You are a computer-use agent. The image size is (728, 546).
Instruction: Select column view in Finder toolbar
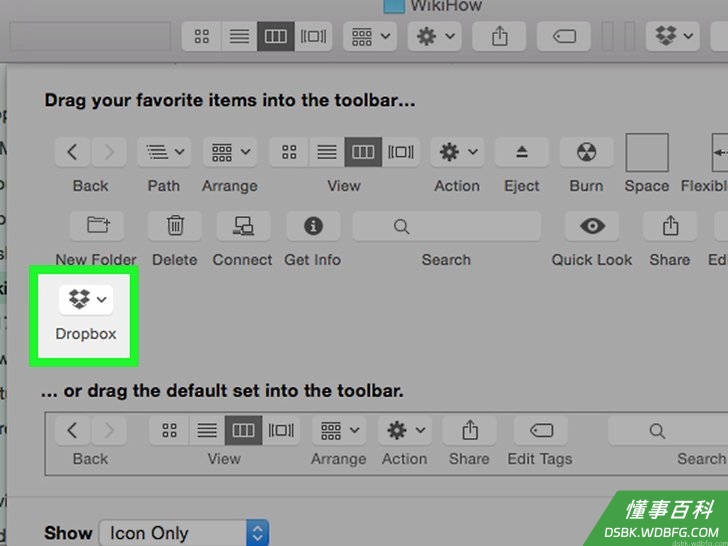point(276,36)
